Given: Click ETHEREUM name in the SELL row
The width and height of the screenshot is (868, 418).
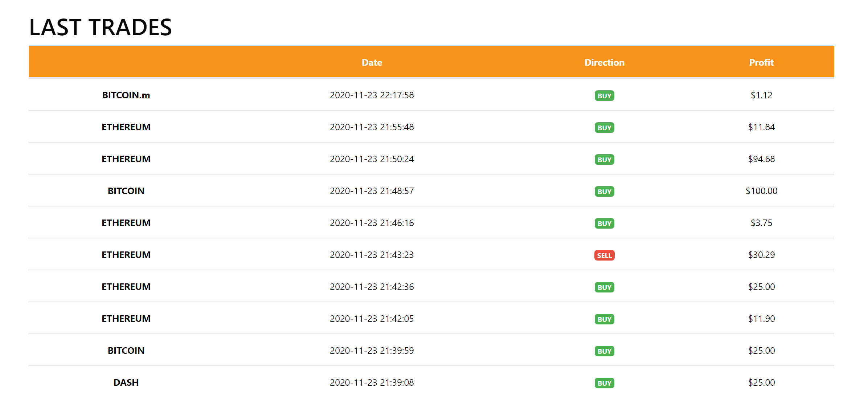Looking at the screenshot, I should tap(126, 255).
